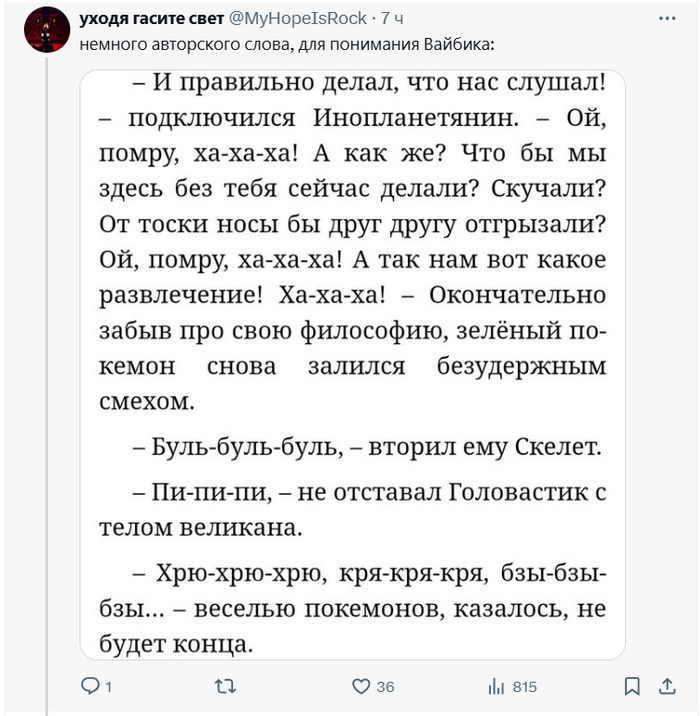Screen dimensions: 700x716
Task: Open view analytics bar chart icon
Action: click(x=495, y=686)
